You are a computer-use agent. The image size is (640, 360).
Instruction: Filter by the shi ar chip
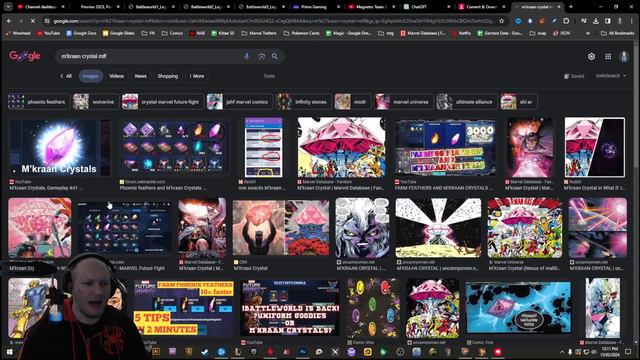519,102
